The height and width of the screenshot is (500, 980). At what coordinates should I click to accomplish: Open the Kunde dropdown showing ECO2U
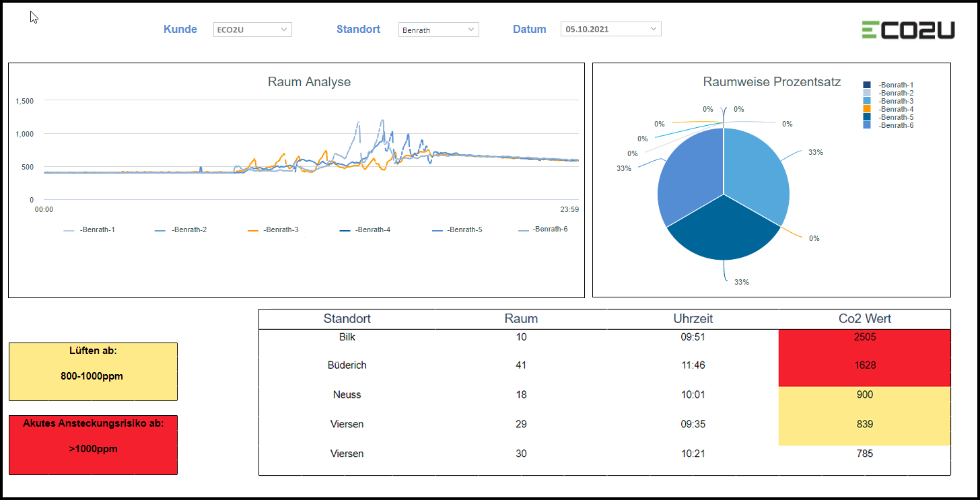pos(252,30)
